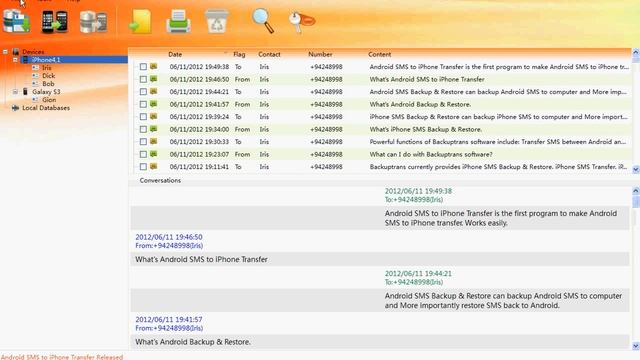The image size is (640, 360).
Task: Click the Conversations pane title
Action: point(160,180)
